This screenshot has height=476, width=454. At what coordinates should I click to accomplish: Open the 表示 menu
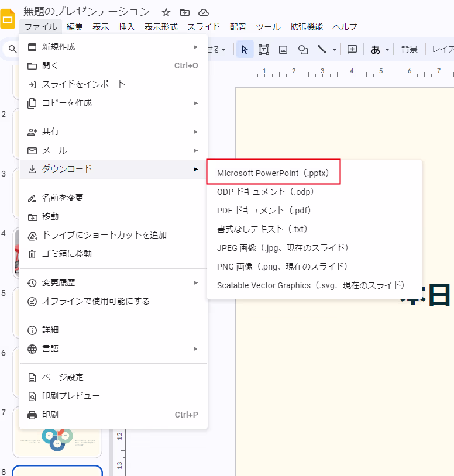[101, 27]
